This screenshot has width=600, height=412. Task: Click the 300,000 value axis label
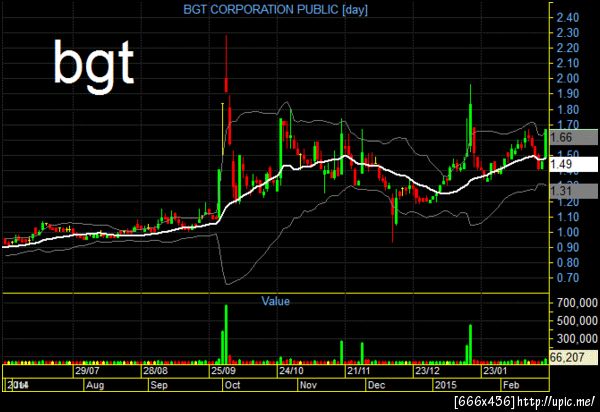577,338
